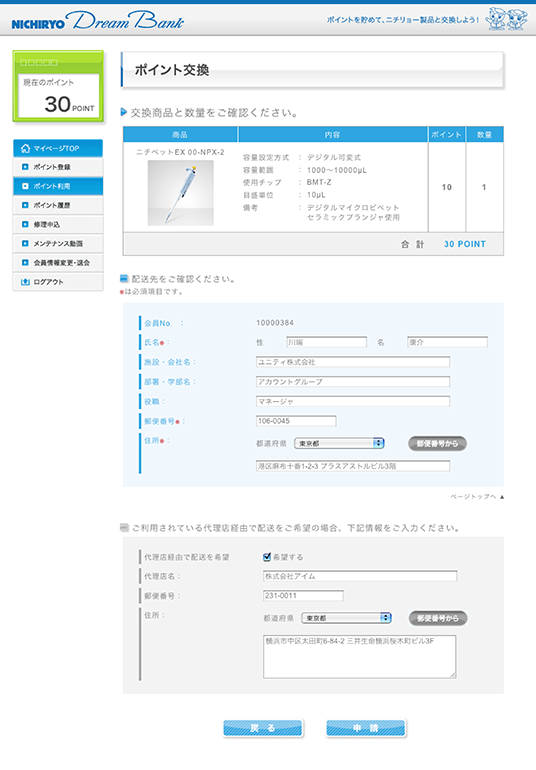Click the surname field 川端

point(327,342)
